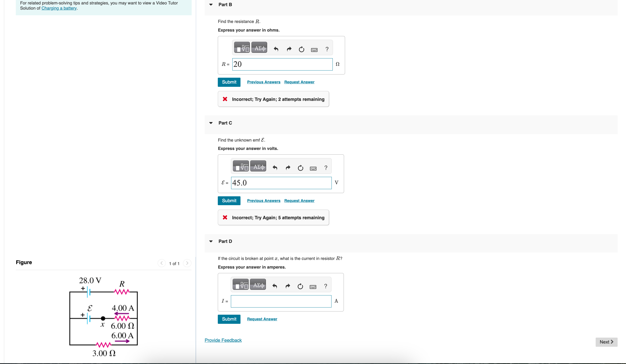Click Request Answer for Part D

[x=262, y=319]
